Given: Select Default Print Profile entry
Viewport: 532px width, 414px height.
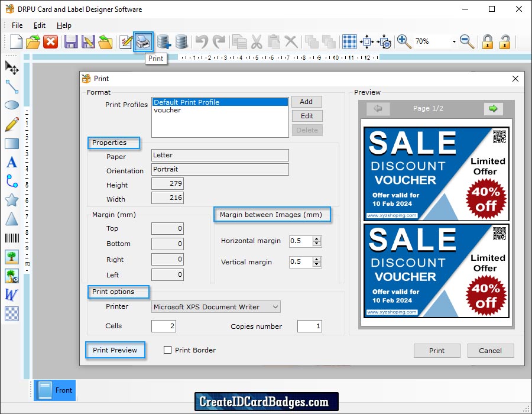Looking at the screenshot, I should [220, 102].
